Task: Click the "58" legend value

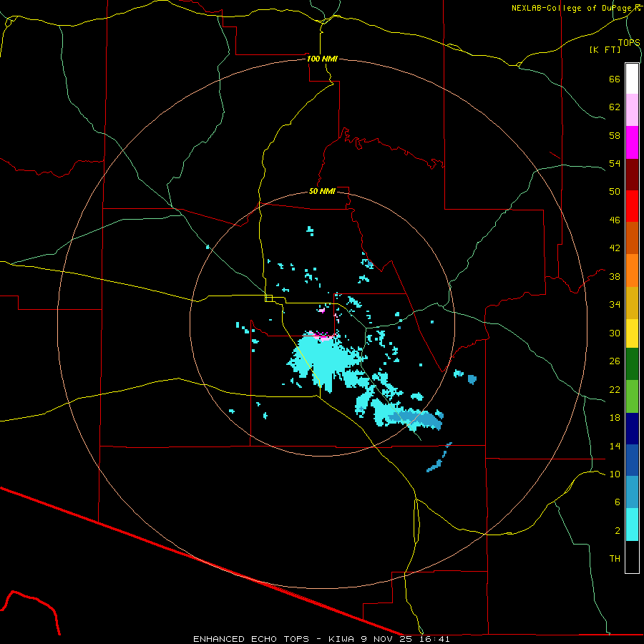Action: click(615, 135)
